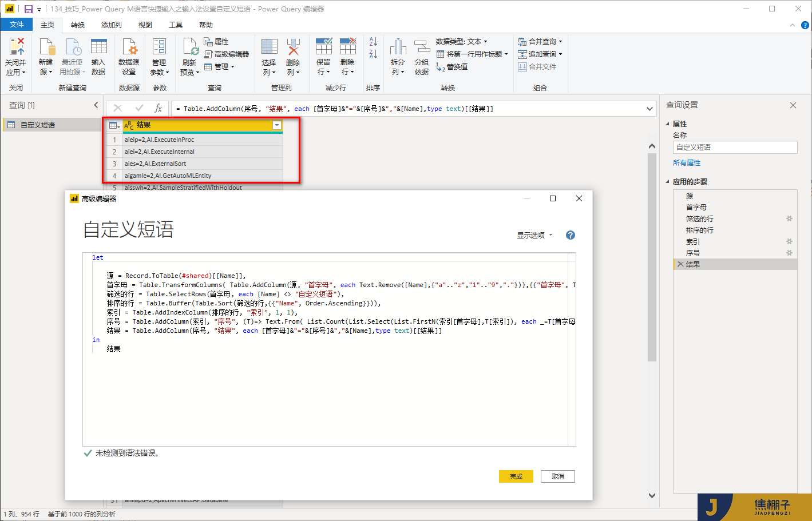Select row 1 cell aieip=2,AI.ExecuteInProc
This screenshot has width=812, height=521.
(x=203, y=140)
